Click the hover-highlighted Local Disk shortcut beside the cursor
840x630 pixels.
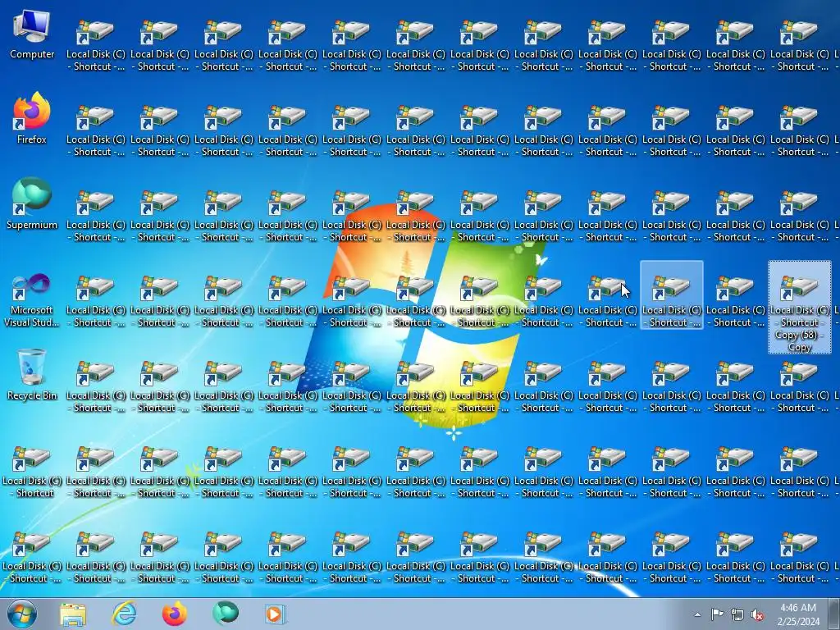tap(672, 294)
